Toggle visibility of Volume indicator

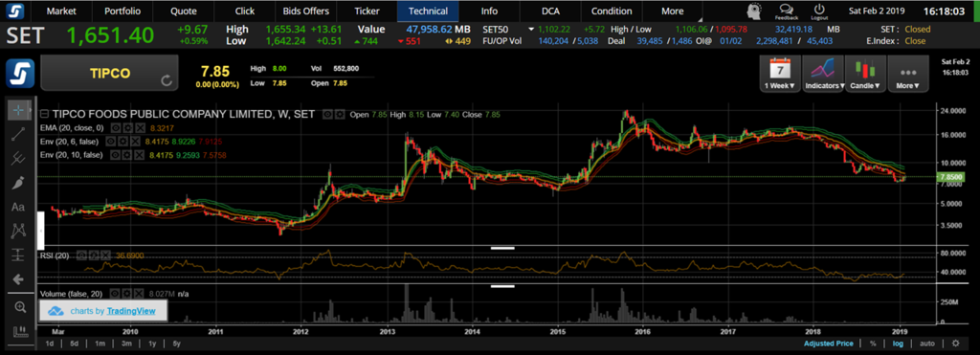[116, 293]
